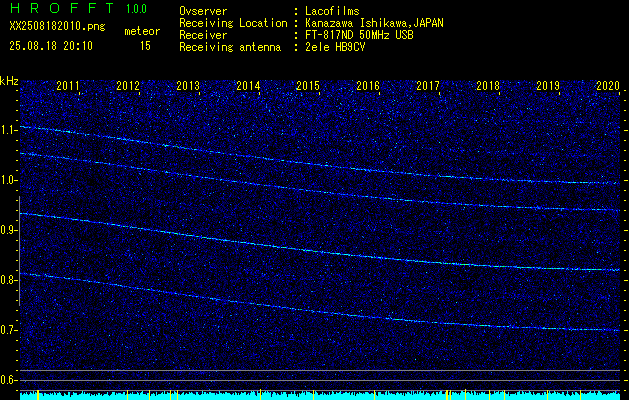Click the vertical grey range bar near 0.9 kHz

point(19,251)
